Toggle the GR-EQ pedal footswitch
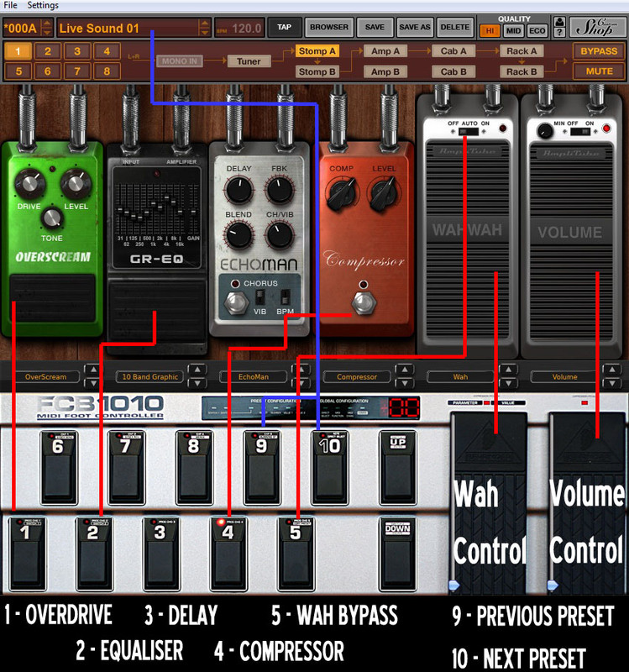Viewport: 629px width, 672px height. [x=157, y=311]
